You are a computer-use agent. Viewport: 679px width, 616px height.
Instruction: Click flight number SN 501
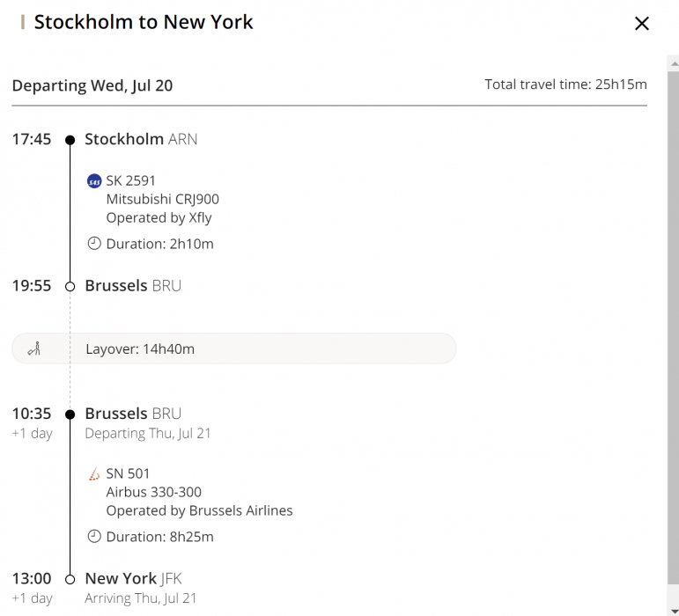tap(128, 473)
